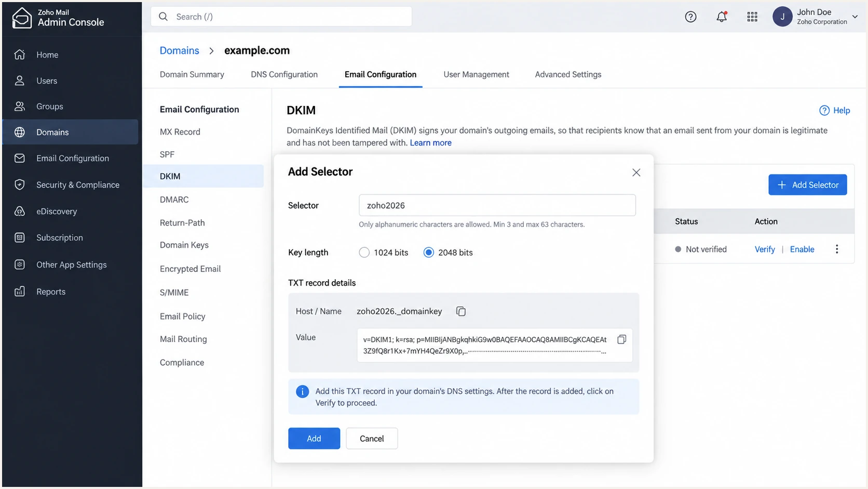
Task: Copy the DKIM TXT record value
Action: pyautogui.click(x=621, y=339)
